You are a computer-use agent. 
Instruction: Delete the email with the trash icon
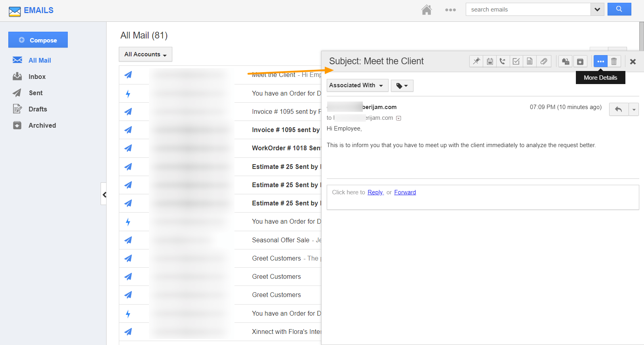point(614,61)
